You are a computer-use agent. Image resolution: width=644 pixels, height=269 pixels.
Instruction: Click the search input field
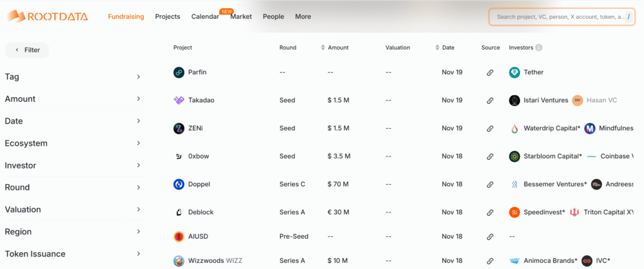[x=562, y=17]
